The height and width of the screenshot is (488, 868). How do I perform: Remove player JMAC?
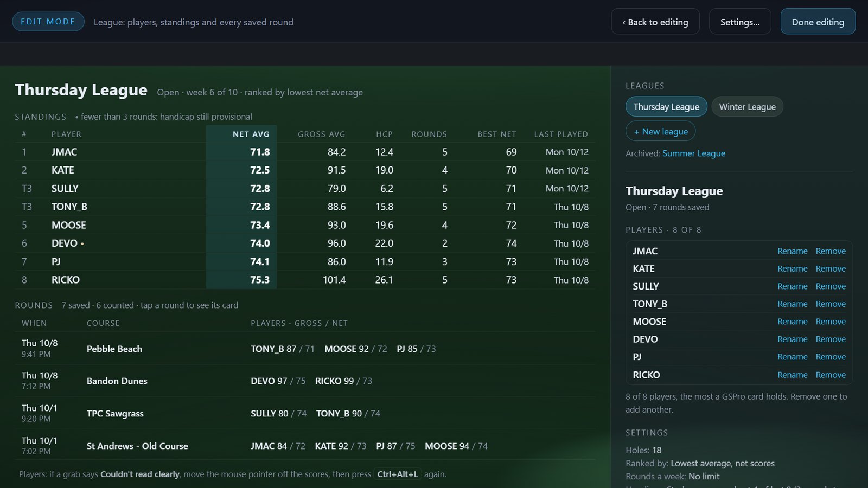click(831, 251)
